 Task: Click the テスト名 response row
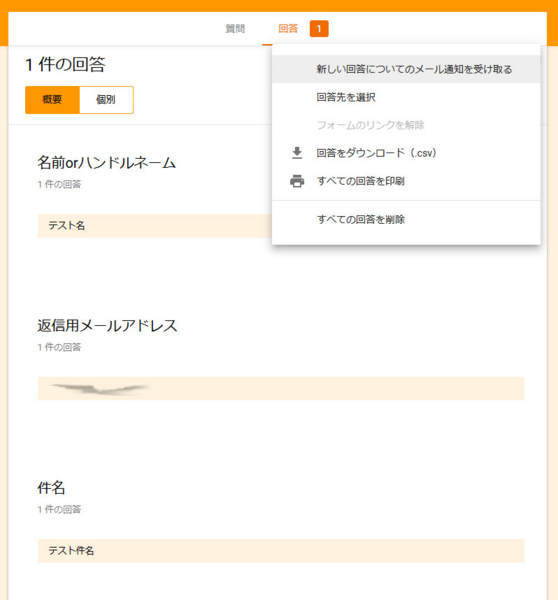pos(155,226)
